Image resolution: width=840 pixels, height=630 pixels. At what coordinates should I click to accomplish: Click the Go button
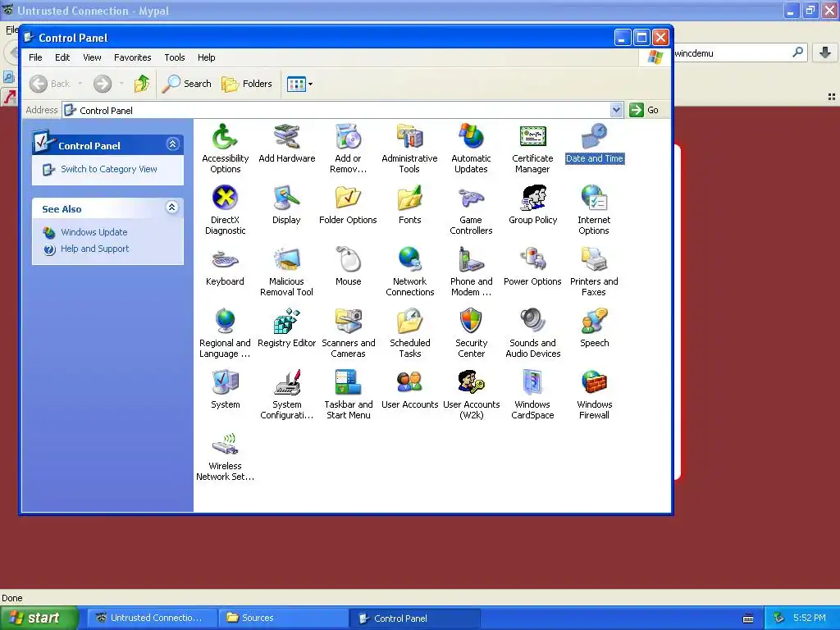645,110
